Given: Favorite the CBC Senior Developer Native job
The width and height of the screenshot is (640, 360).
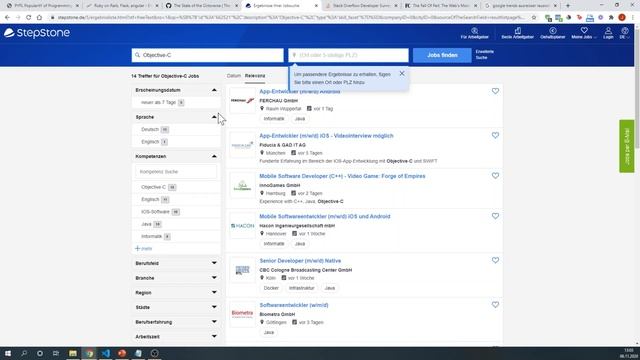Looking at the screenshot, I should coord(495,260).
